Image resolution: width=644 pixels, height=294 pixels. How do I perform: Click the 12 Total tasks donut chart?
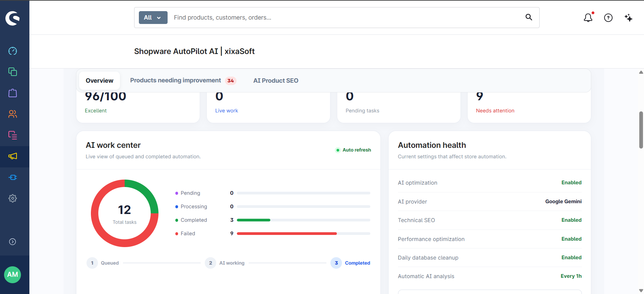(125, 213)
